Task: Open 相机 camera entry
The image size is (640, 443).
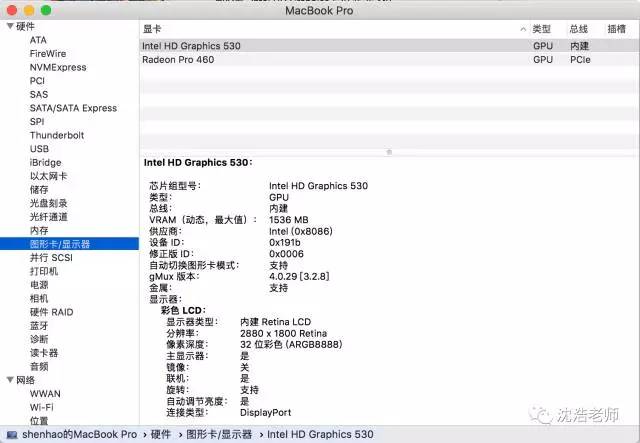Action: 39,298
